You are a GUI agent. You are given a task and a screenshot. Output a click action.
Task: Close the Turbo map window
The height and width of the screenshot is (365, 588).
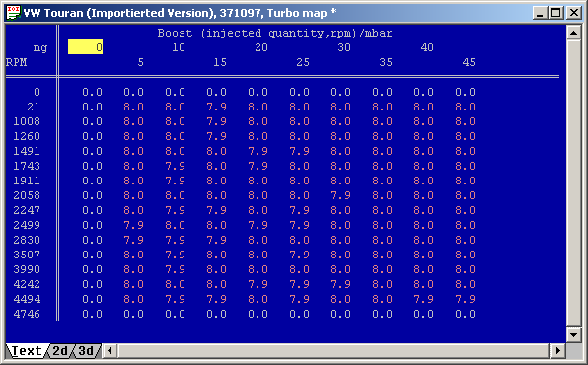point(574,13)
